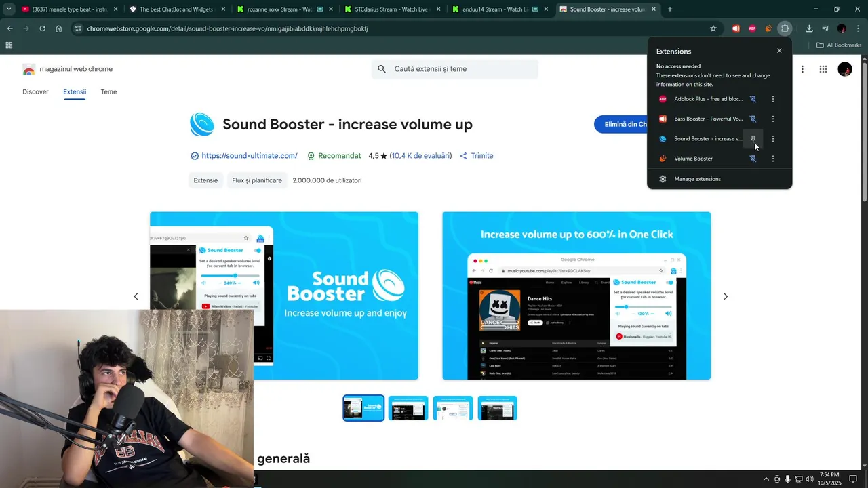Open the Chrome downloads icon

coord(809,28)
